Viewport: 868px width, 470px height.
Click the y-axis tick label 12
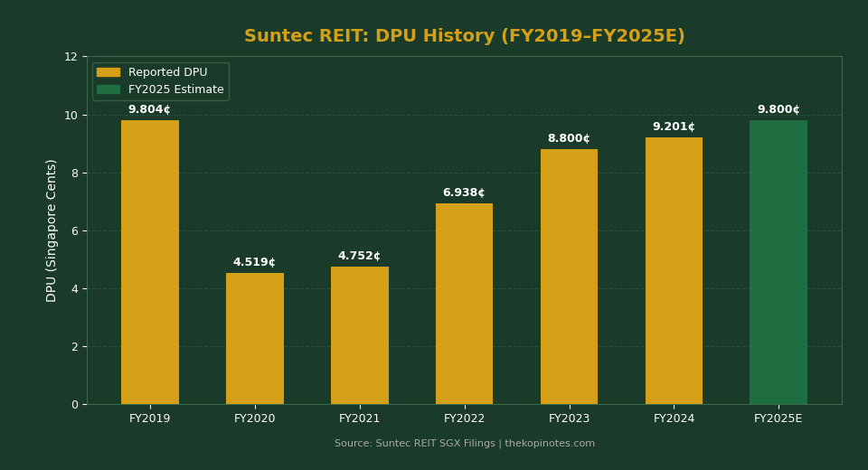pyautogui.click(x=71, y=57)
